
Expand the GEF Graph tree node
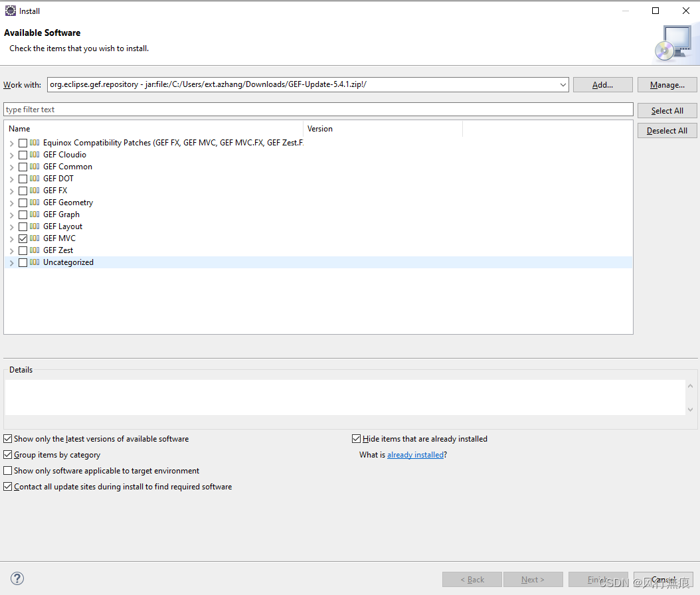coord(11,215)
